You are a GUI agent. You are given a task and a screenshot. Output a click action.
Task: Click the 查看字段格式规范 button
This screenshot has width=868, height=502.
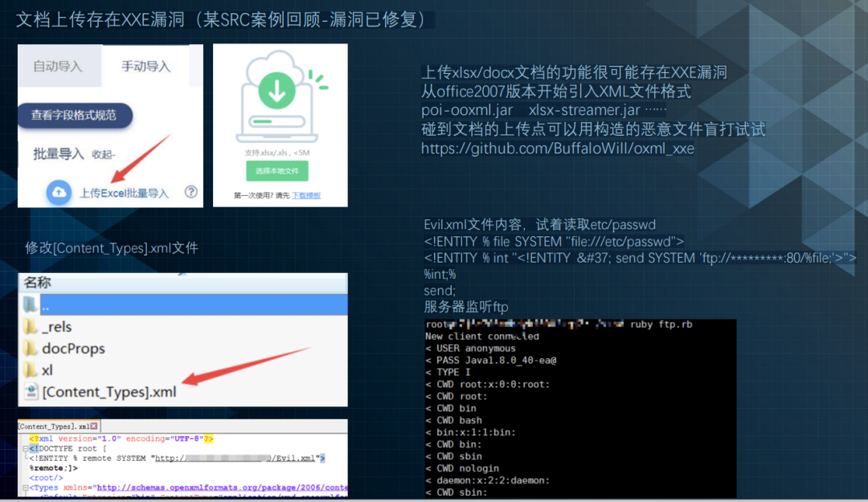[x=74, y=115]
